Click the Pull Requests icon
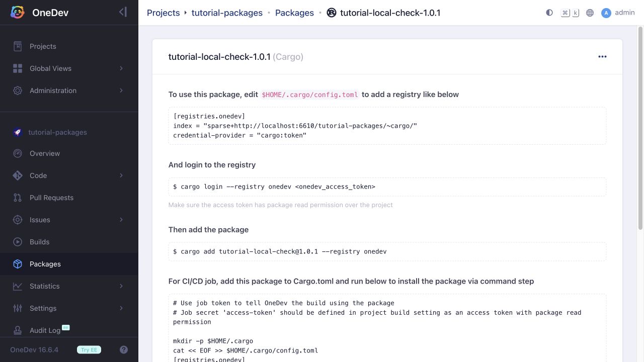 (x=18, y=198)
